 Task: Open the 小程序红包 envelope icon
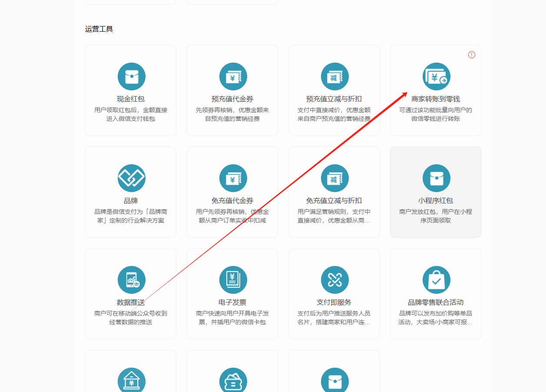point(436,178)
